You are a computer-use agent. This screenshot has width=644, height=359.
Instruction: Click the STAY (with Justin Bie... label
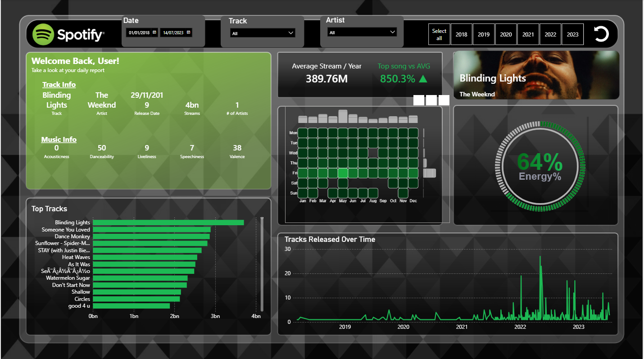click(x=64, y=250)
